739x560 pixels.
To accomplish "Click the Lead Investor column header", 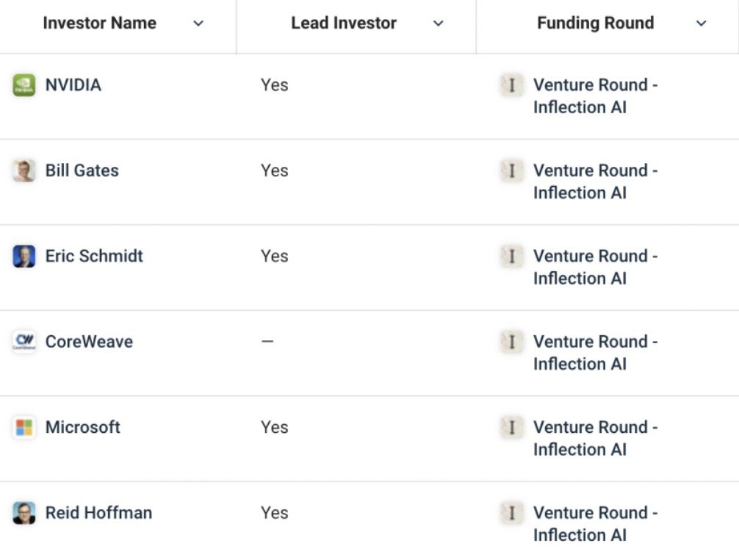I will (x=343, y=24).
